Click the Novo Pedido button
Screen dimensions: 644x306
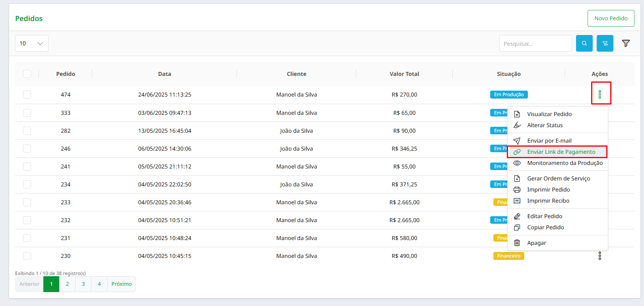[611, 18]
